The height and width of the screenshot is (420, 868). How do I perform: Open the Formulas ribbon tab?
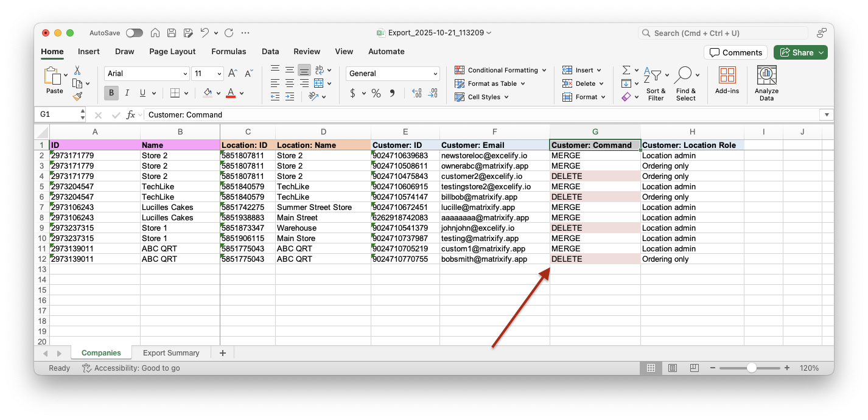pos(228,52)
